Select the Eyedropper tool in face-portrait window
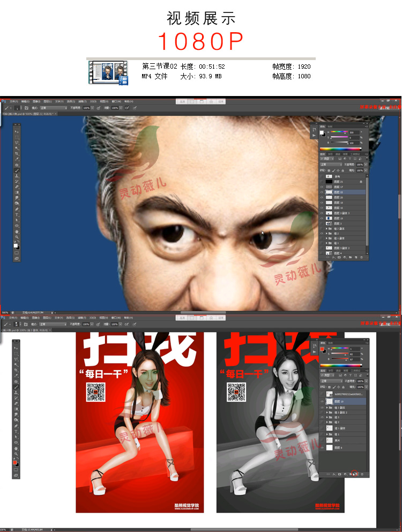The image size is (402, 532). [x=17, y=159]
